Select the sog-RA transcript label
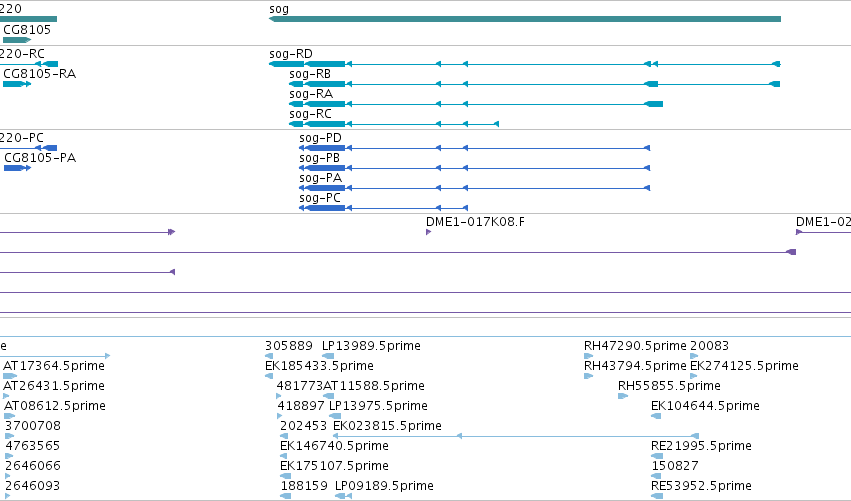851x501 pixels. coord(311,94)
